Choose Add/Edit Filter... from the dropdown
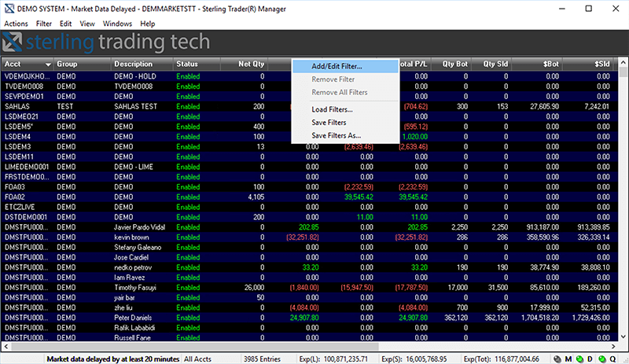The height and width of the screenshot is (364, 629). click(345, 66)
